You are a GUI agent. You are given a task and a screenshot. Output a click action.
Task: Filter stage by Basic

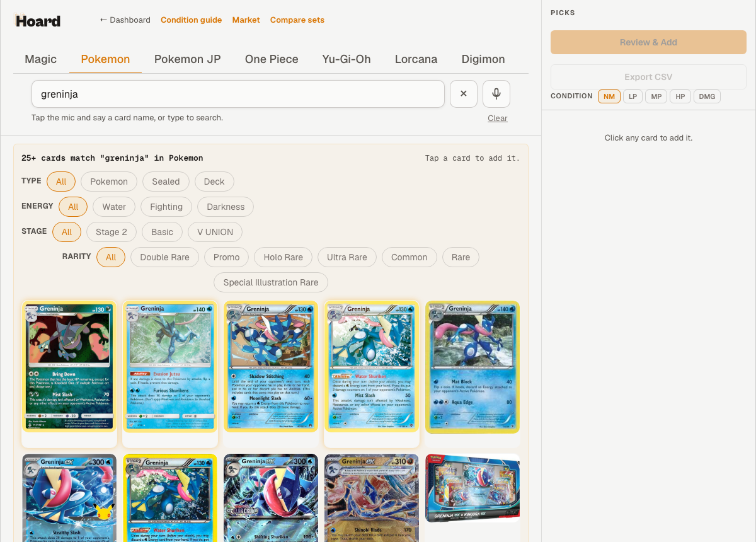point(162,232)
